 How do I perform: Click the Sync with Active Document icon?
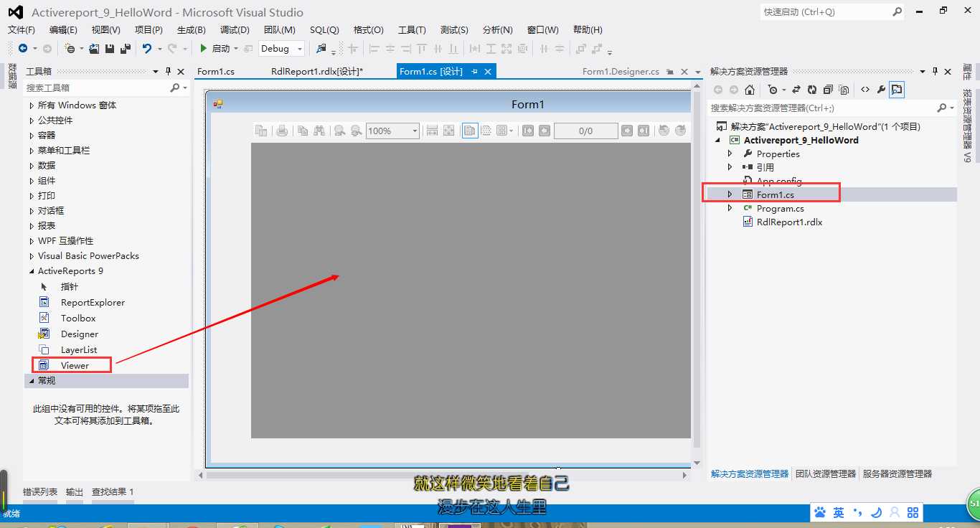pyautogui.click(x=796, y=90)
